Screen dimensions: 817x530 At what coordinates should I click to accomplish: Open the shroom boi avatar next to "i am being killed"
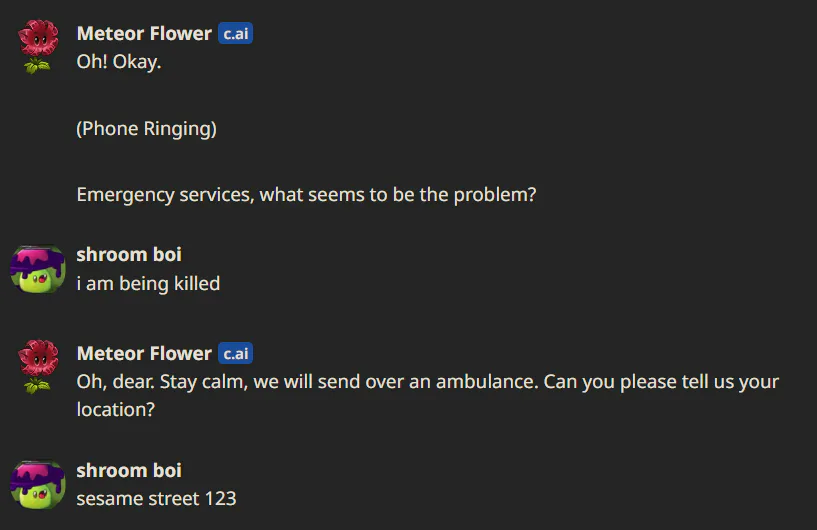click(38, 269)
